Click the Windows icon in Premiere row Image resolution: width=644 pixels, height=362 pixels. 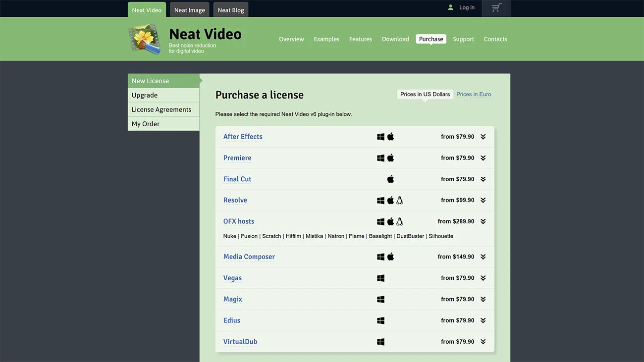point(380,158)
